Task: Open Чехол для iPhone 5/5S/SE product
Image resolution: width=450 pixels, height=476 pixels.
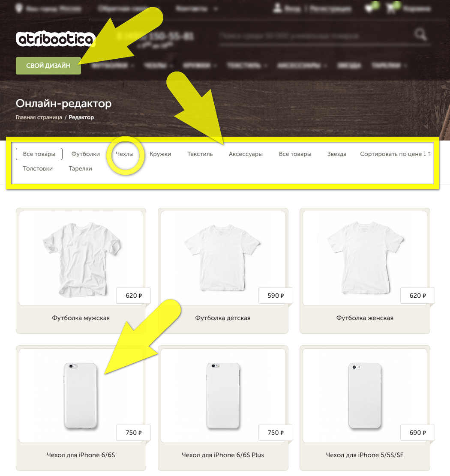Action: click(365, 395)
